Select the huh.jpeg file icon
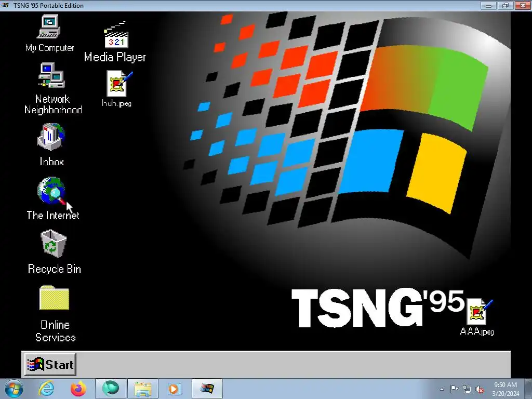532x399 pixels. pyautogui.click(x=117, y=89)
